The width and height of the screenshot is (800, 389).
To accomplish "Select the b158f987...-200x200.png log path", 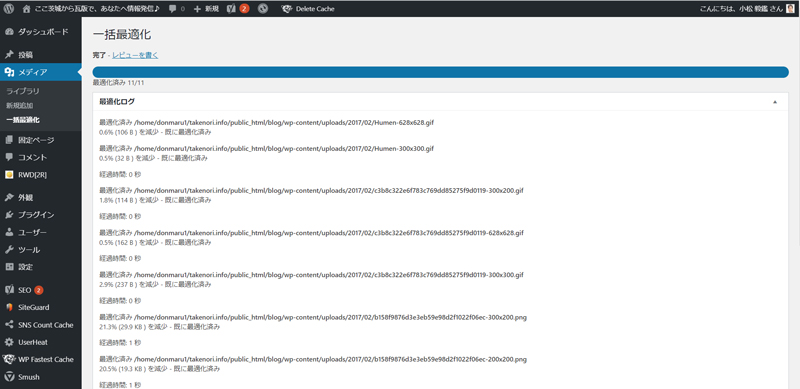I will pyautogui.click(x=330, y=359).
